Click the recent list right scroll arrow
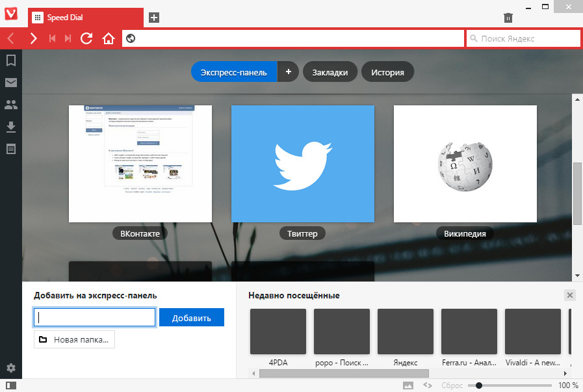 coord(565,373)
